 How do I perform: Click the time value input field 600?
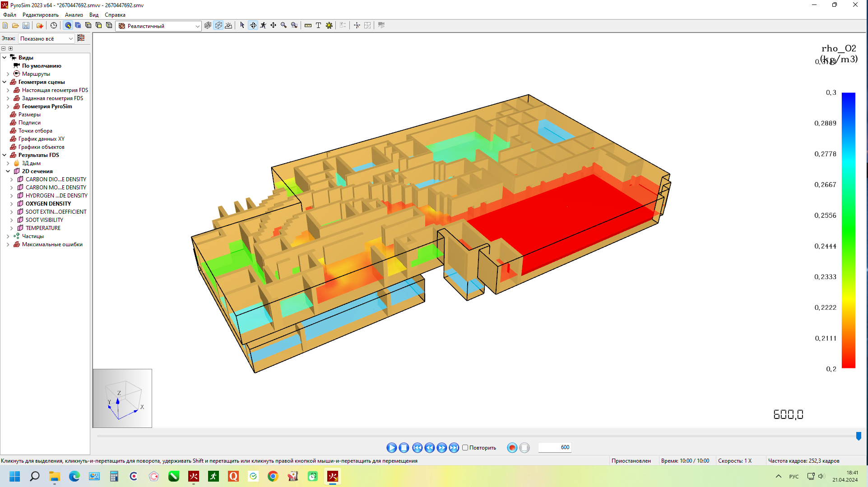tap(555, 447)
